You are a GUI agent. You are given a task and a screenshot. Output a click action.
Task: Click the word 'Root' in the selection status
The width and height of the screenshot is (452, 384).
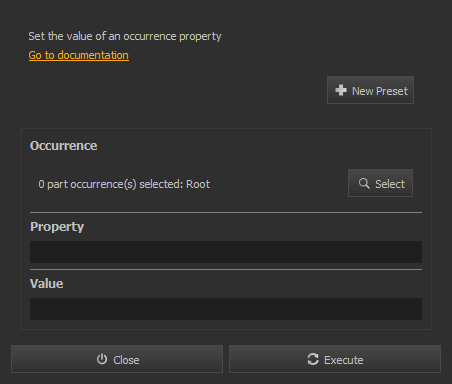[198, 184]
